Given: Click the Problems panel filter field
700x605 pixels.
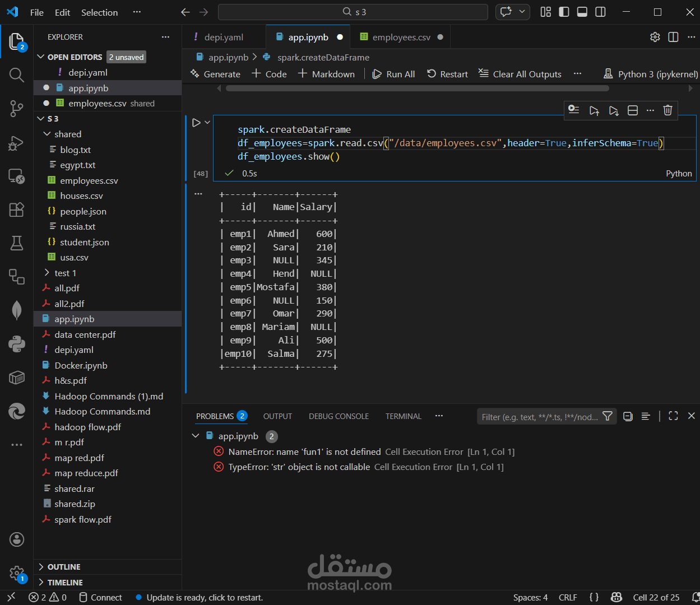Looking at the screenshot, I should coord(538,416).
